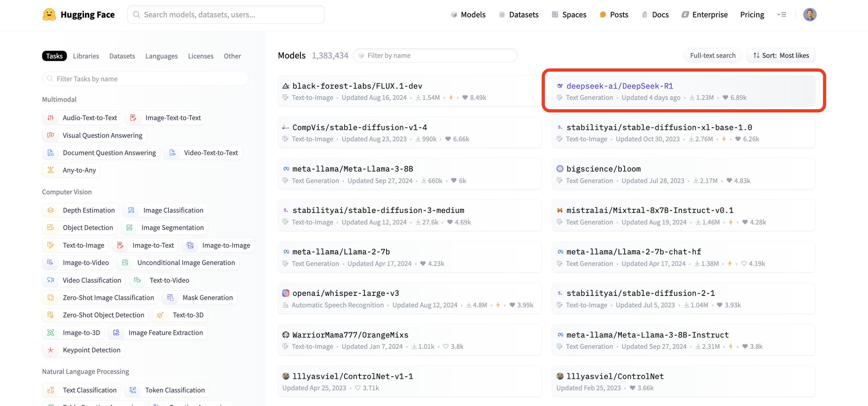The height and width of the screenshot is (406, 868).
Task: Click the Object Detection task icon
Action: [51, 227]
